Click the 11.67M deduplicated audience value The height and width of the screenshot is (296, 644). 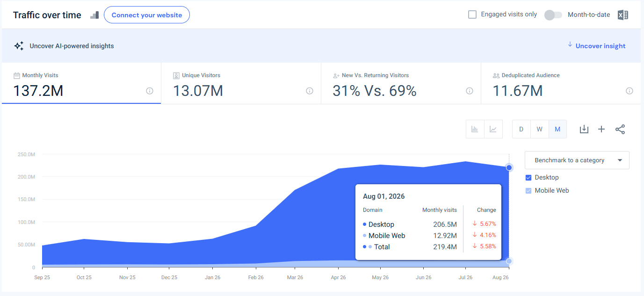coord(518,91)
